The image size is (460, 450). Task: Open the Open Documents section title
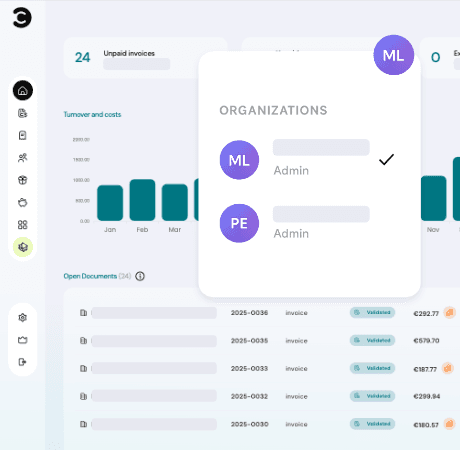(x=90, y=276)
